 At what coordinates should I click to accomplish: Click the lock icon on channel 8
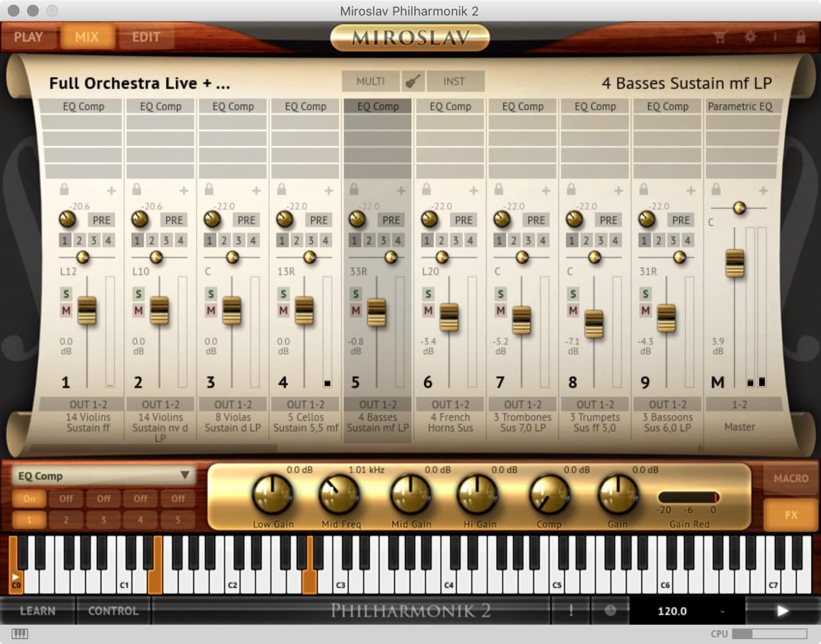click(571, 189)
